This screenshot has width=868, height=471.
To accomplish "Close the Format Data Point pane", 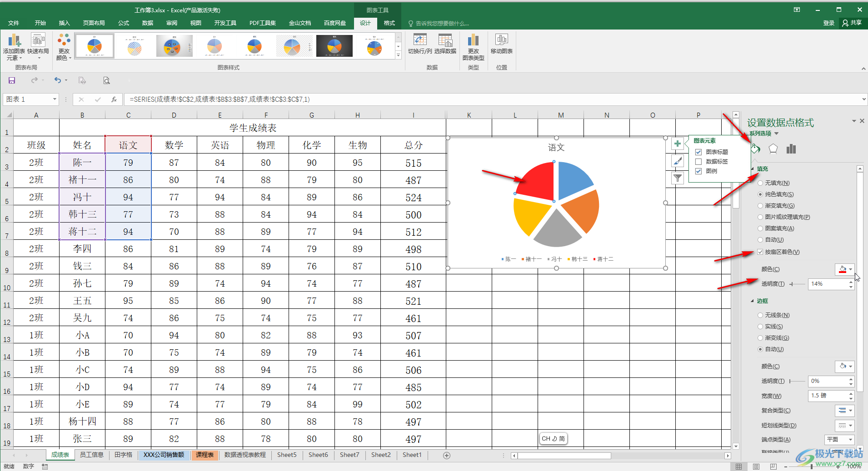I will click(862, 121).
